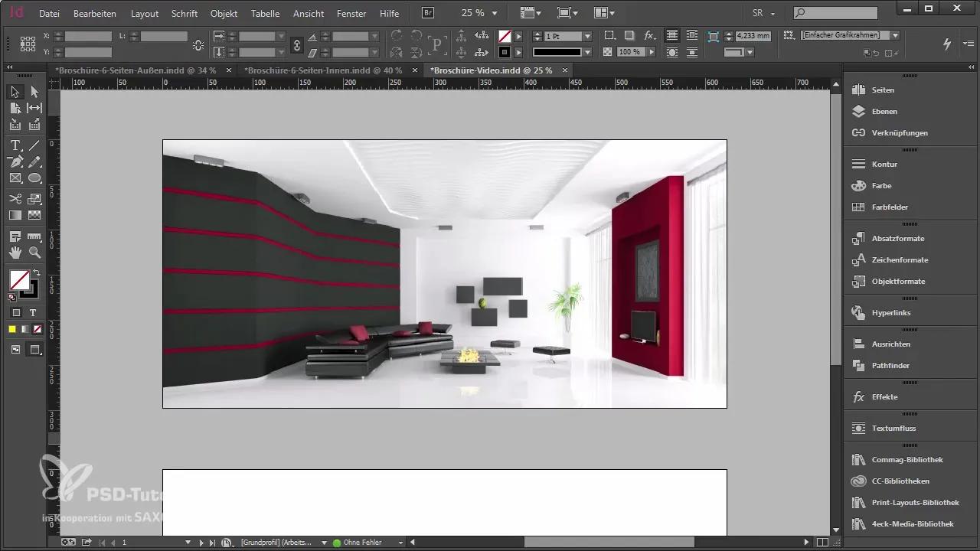This screenshot has height=551, width=980.
Task: Open object style Einfacher Grafikrahmen dropdown
Action: tap(895, 35)
